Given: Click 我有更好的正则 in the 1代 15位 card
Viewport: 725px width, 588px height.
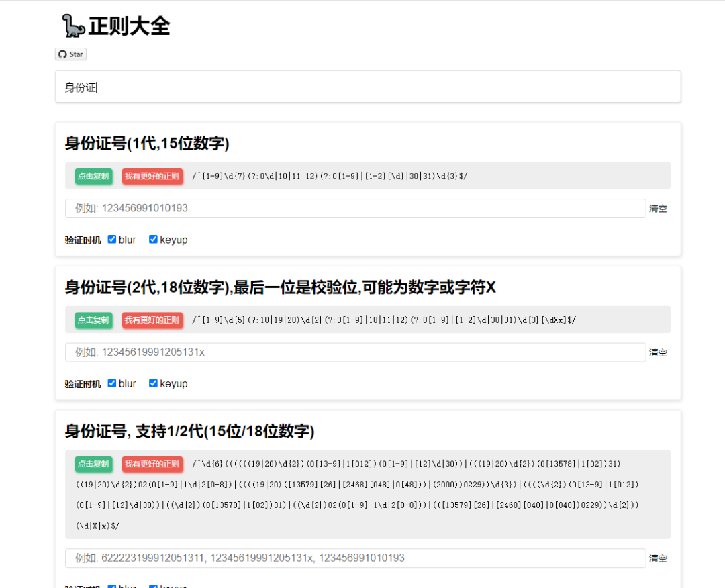Looking at the screenshot, I should tap(152, 177).
